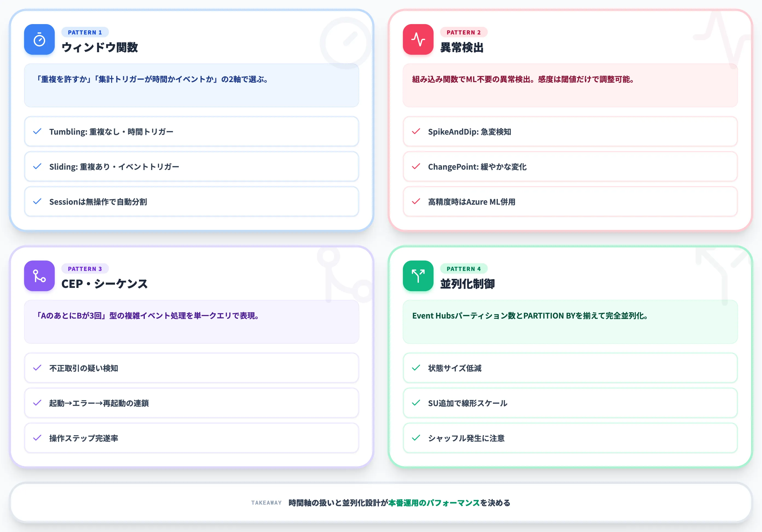This screenshot has height=532, width=762.
Task: Select the PATTERN 2 badge
Action: click(464, 32)
